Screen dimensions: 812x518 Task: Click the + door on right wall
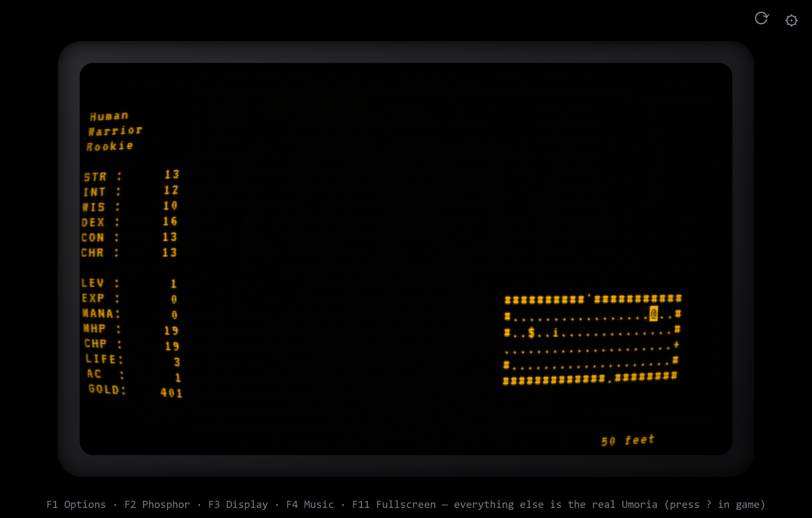pos(676,345)
